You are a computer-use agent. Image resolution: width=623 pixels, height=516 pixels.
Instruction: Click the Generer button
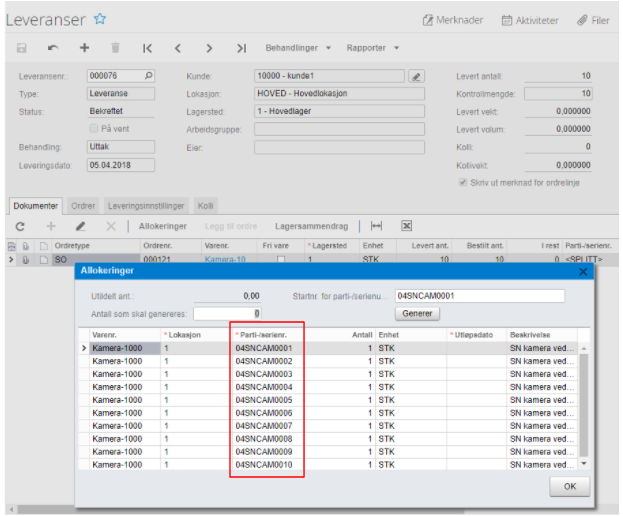pyautogui.click(x=417, y=313)
